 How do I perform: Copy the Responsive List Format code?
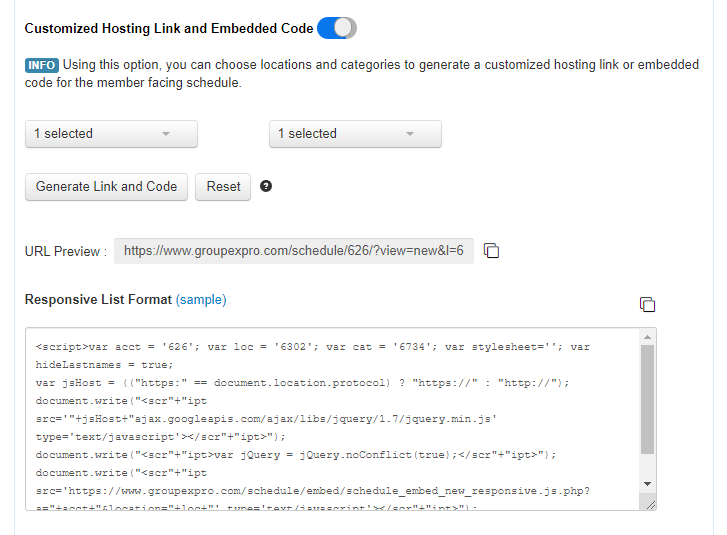click(x=647, y=305)
